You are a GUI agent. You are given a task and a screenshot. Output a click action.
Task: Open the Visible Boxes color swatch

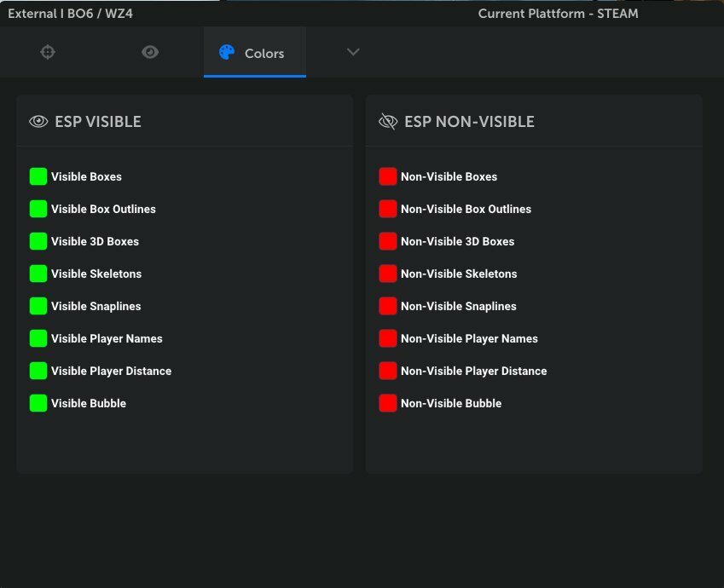tap(38, 176)
